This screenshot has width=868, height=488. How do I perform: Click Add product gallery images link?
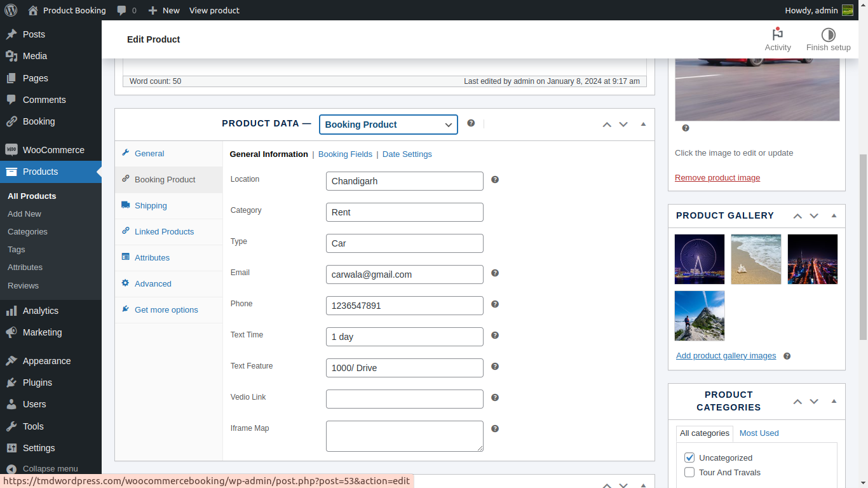click(x=726, y=356)
